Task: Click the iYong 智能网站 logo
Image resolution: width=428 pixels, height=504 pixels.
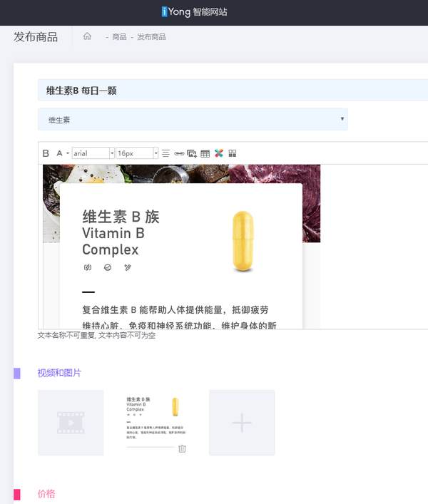Action: click(x=194, y=12)
